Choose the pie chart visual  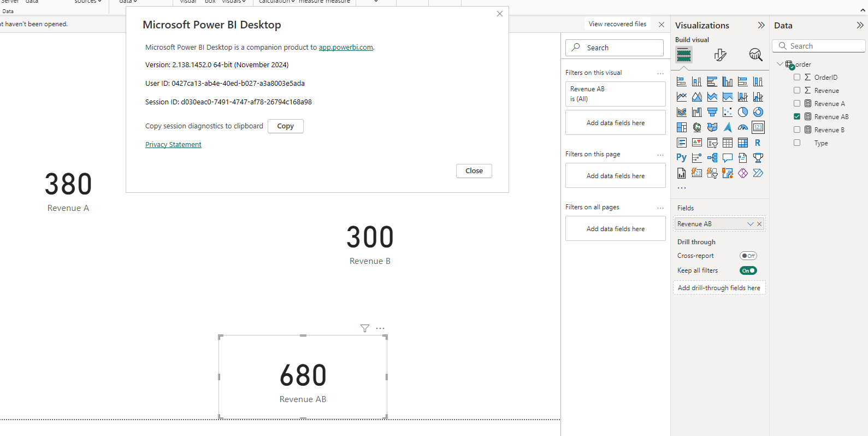coord(742,112)
